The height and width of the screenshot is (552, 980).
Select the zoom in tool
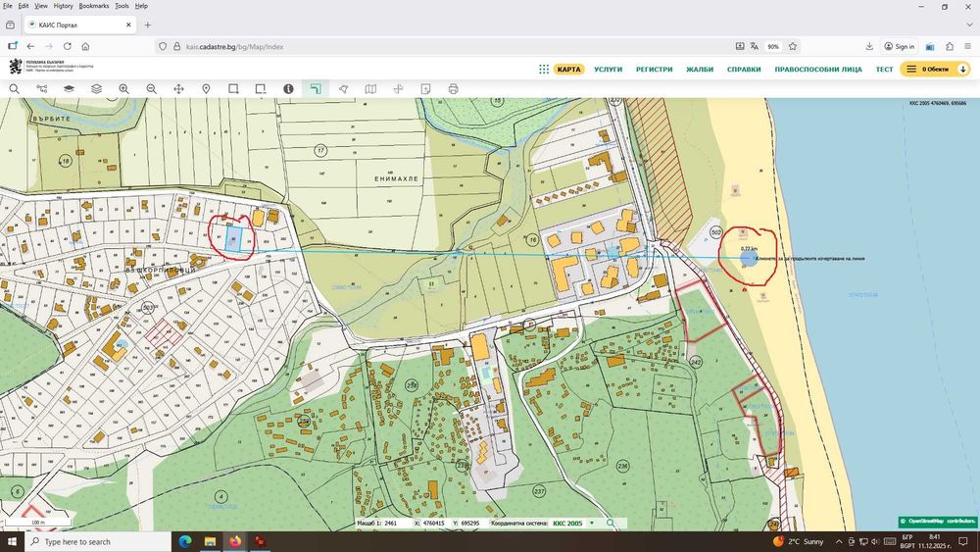(x=123, y=89)
